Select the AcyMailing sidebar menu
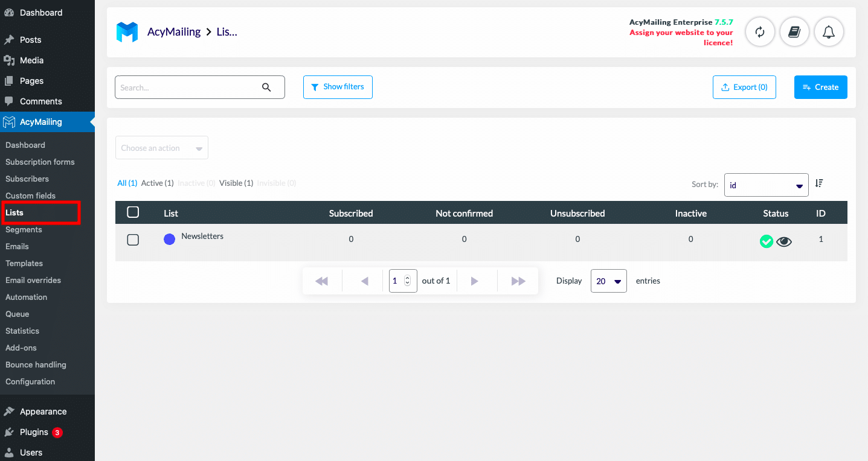 pos(47,122)
